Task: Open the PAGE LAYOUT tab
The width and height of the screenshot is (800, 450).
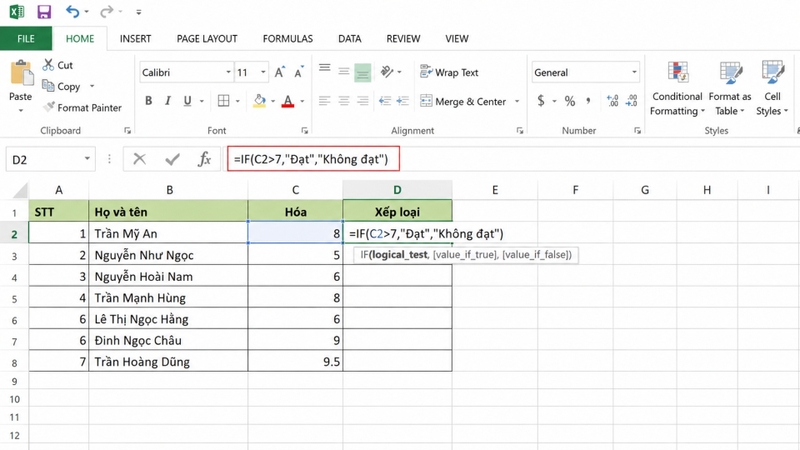Action: click(x=207, y=39)
